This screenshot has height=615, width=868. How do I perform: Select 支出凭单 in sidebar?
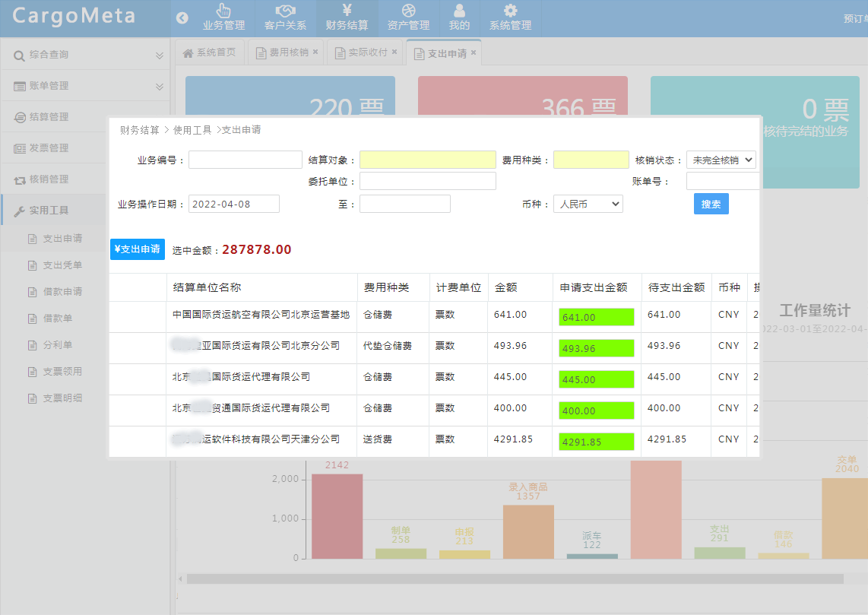[x=62, y=265]
